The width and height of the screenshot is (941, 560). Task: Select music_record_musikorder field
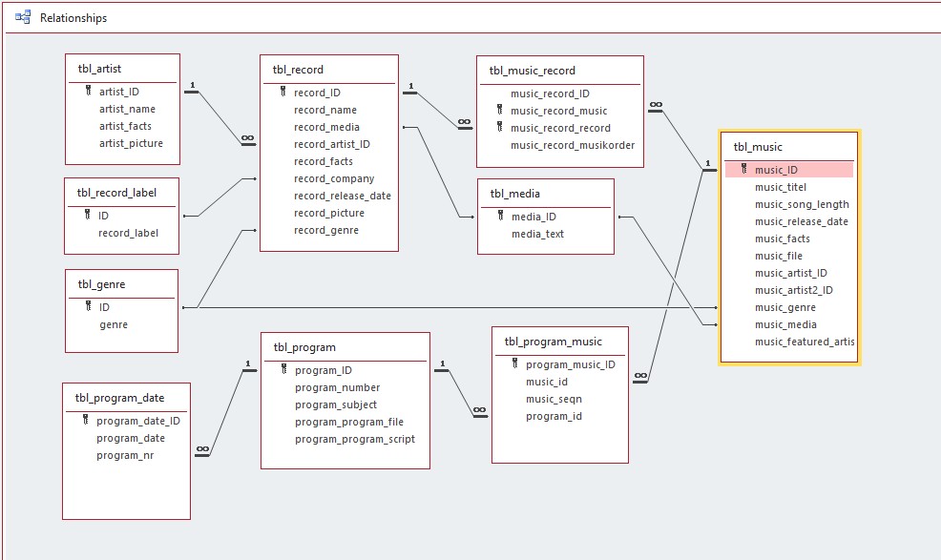pos(573,145)
